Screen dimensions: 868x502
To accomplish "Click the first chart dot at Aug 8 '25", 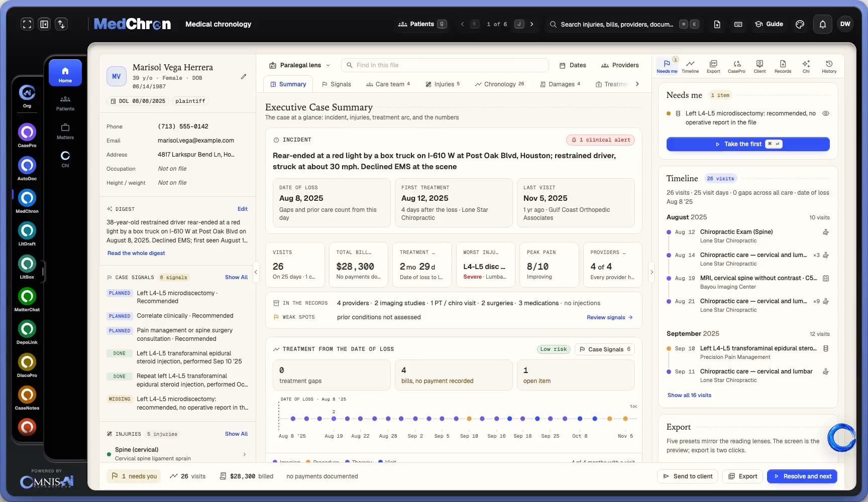I will coord(293,418).
